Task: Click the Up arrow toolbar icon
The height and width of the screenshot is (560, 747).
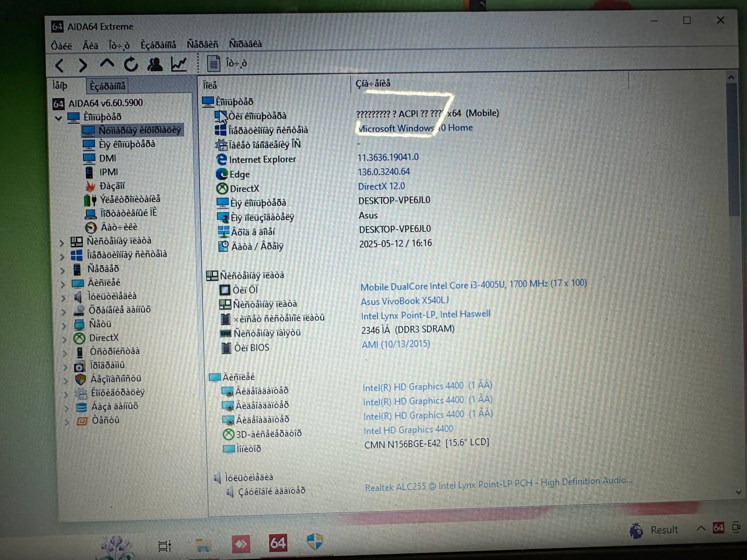Action: [x=107, y=63]
